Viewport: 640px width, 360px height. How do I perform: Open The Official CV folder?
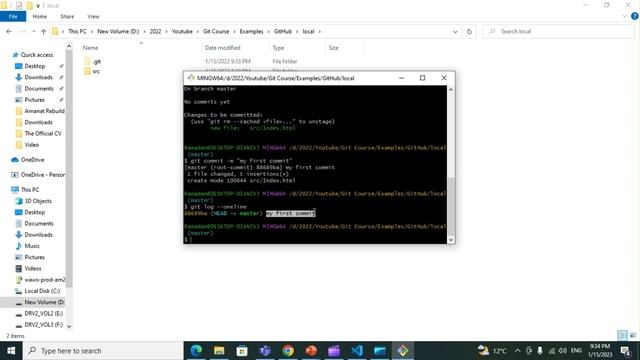[x=42, y=133]
